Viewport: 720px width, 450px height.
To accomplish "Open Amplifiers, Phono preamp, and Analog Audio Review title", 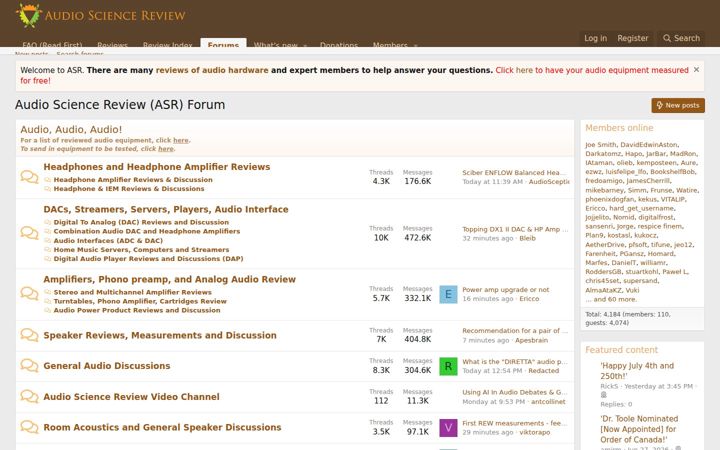I will pos(169,279).
